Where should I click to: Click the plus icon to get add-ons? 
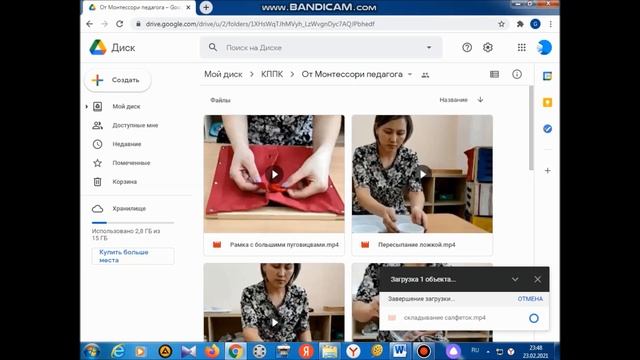pos(547,171)
